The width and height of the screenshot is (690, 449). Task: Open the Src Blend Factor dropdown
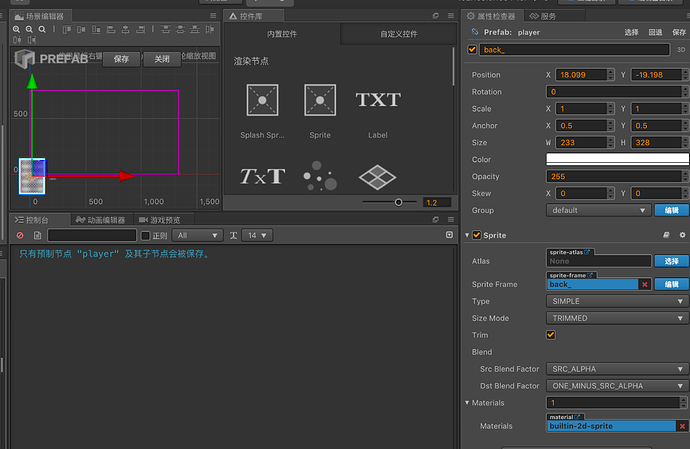coord(617,369)
